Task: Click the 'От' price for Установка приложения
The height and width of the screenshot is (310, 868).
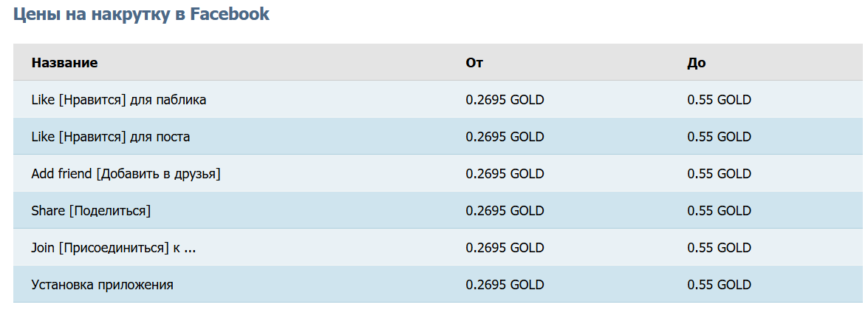Action: (x=505, y=285)
